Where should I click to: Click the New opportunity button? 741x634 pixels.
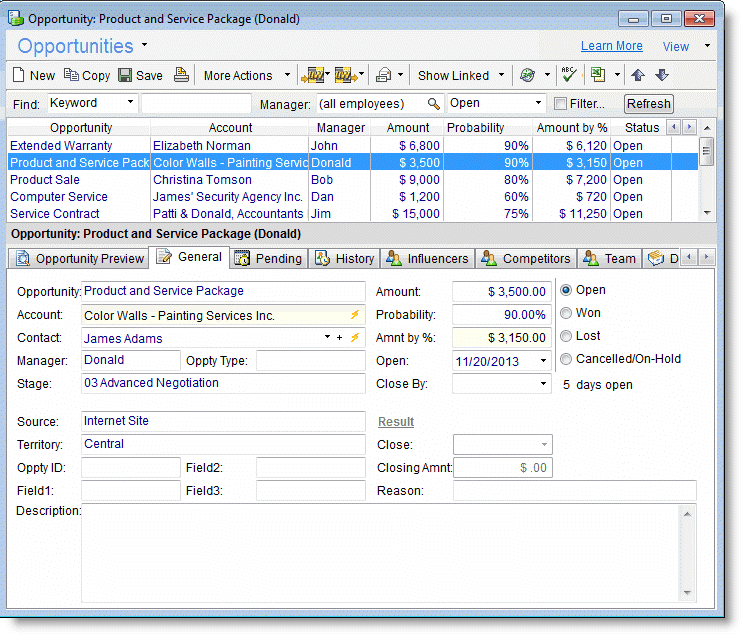click(x=32, y=75)
